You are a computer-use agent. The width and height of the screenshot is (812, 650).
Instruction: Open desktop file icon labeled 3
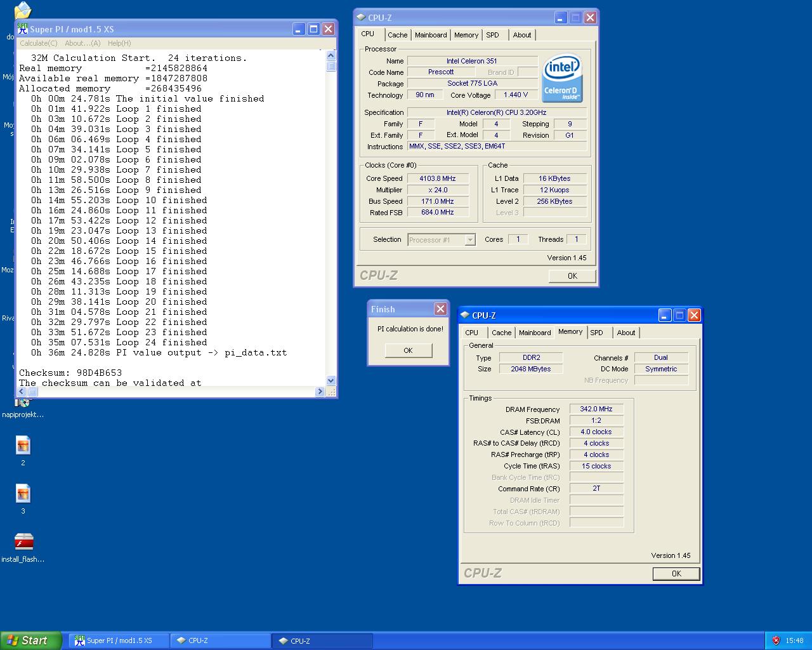pos(23,494)
